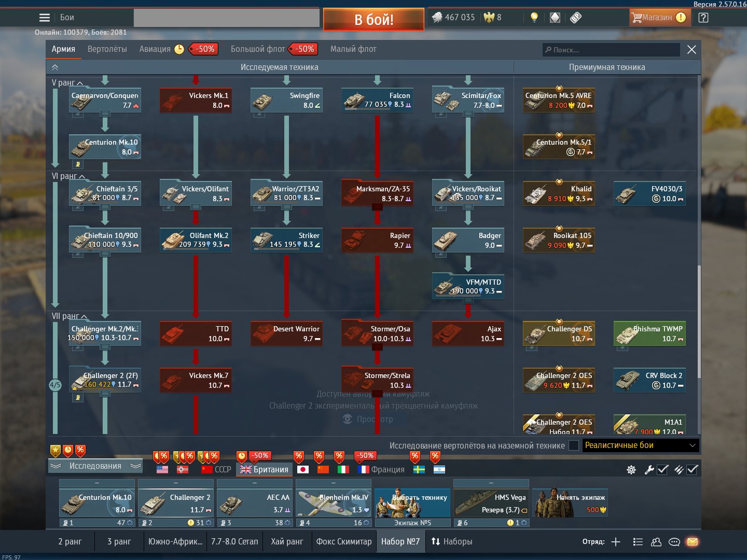Expand the Vickers/Olifant vehicle group

click(196, 207)
